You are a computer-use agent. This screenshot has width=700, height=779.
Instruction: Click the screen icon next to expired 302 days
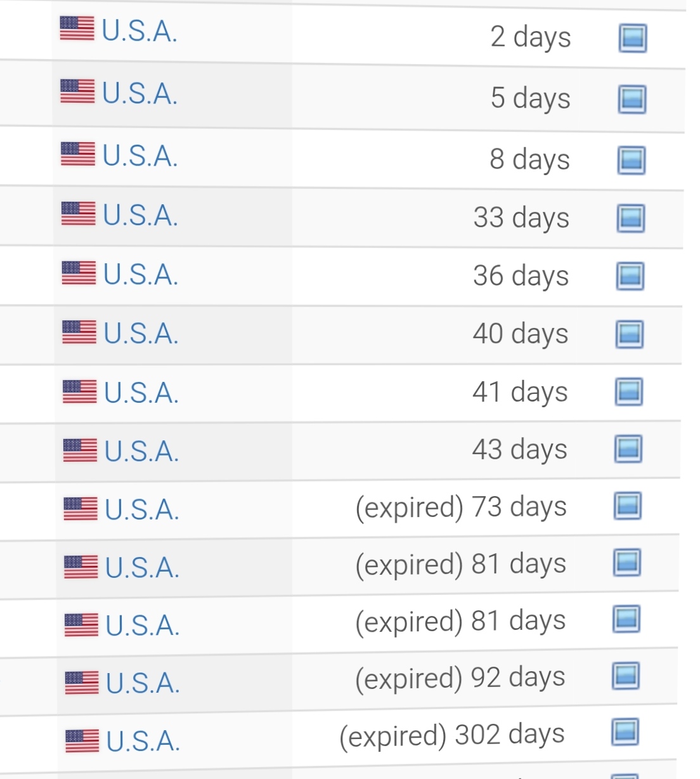(625, 732)
